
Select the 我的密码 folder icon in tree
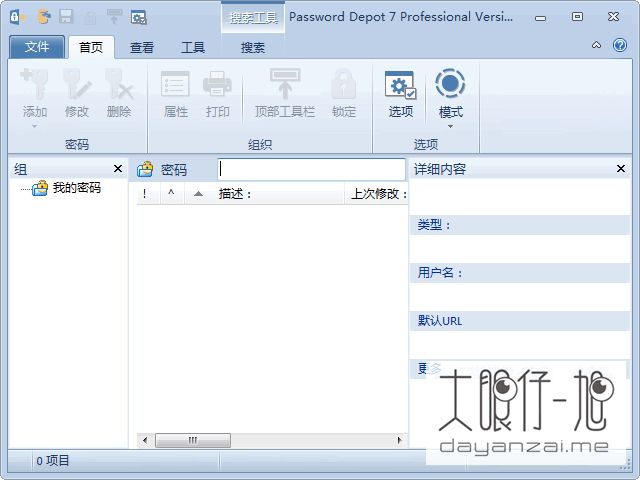pyautogui.click(x=40, y=188)
